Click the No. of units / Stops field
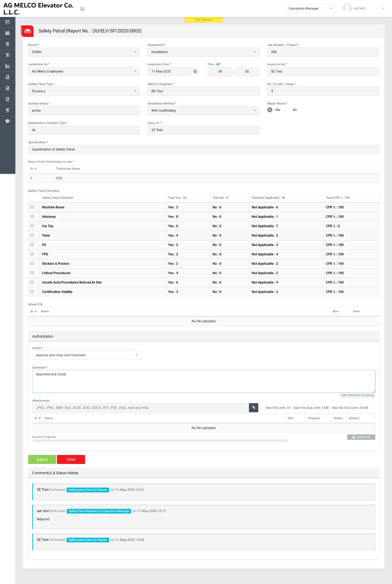 323,91
